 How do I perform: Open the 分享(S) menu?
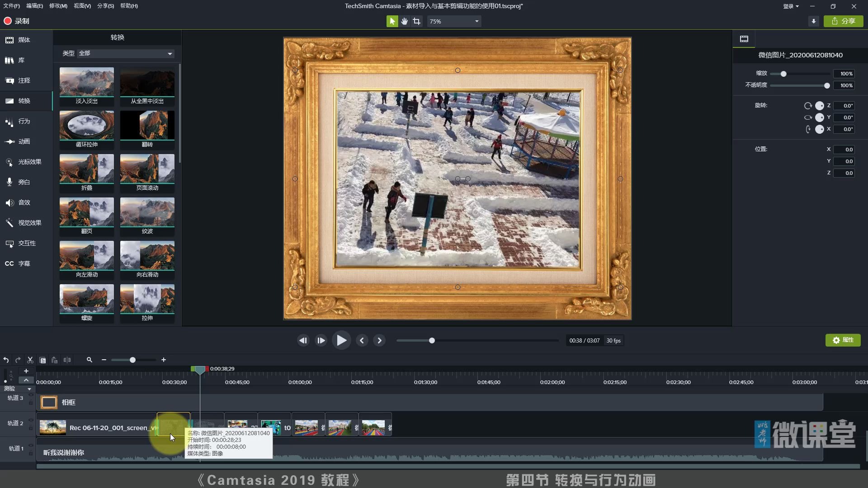pos(105,6)
